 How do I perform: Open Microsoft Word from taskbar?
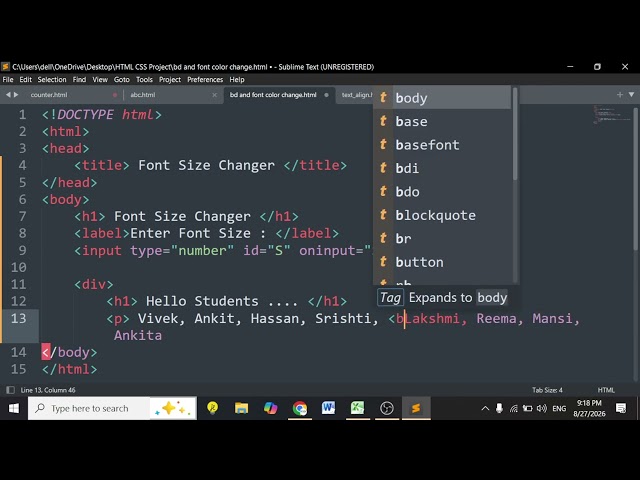[329, 408]
